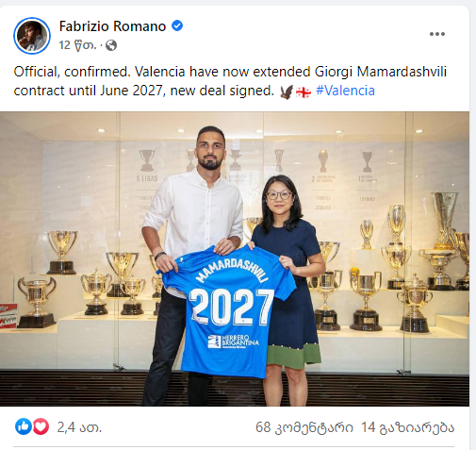Viewport: 476px width, 450px height.
Task: View the 14 shares
Action: pyautogui.click(x=408, y=427)
